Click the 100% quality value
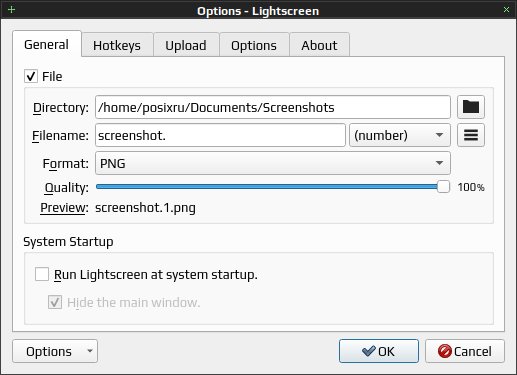Screen dimensions: 517x375 tap(471, 187)
